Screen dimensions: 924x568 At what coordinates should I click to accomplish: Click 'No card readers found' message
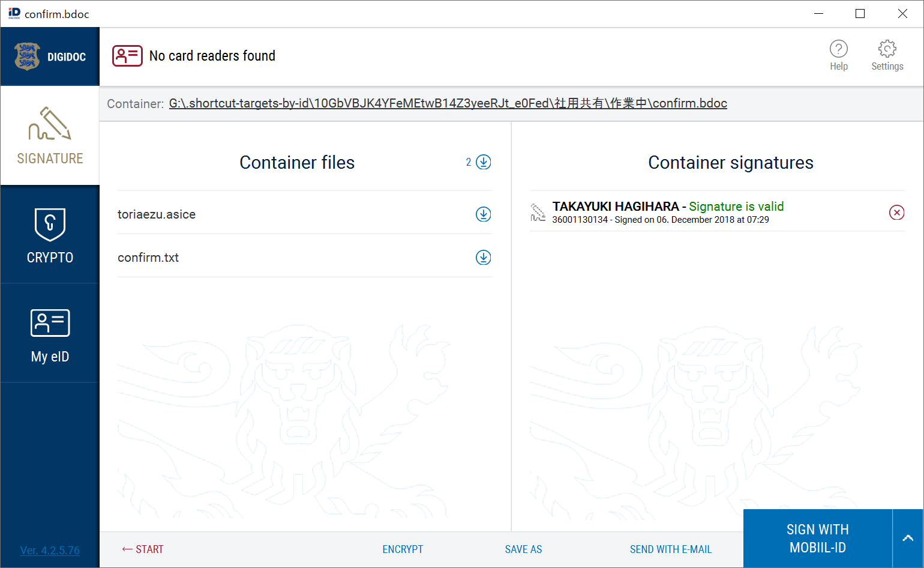point(212,56)
